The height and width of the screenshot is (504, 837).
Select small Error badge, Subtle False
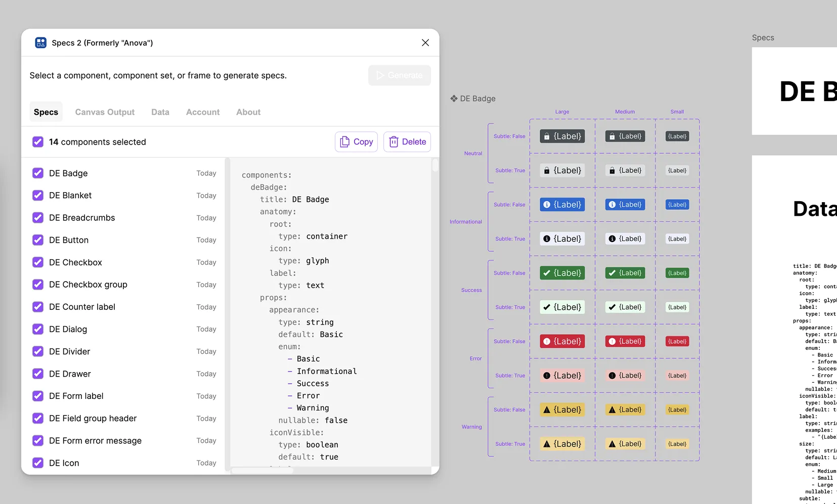pyautogui.click(x=677, y=341)
